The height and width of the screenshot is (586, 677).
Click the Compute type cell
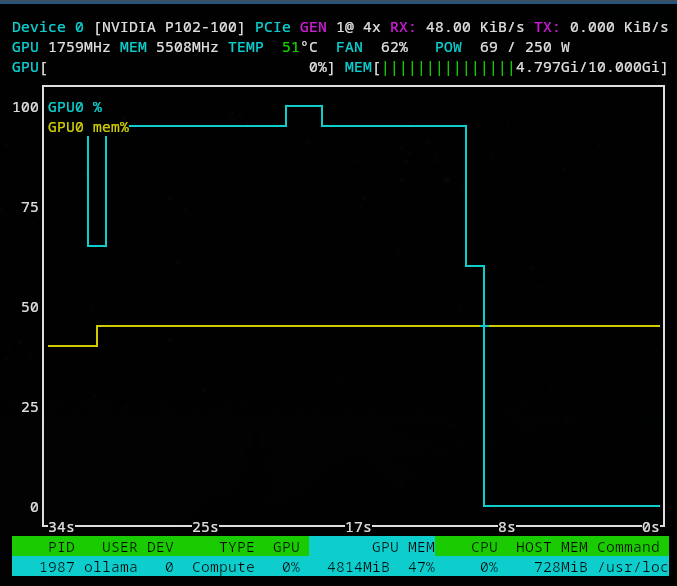click(x=223, y=567)
